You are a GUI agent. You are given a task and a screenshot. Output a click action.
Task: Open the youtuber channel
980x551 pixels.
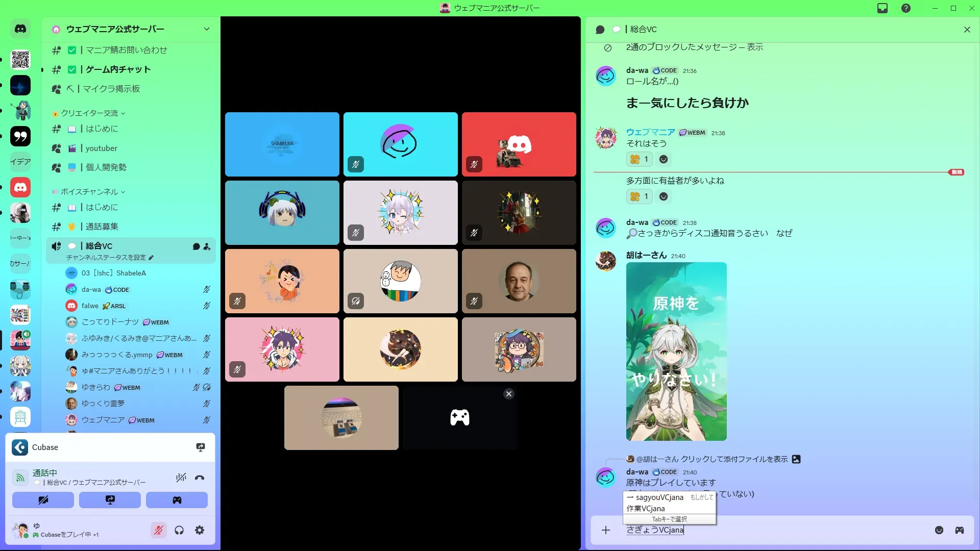click(101, 148)
